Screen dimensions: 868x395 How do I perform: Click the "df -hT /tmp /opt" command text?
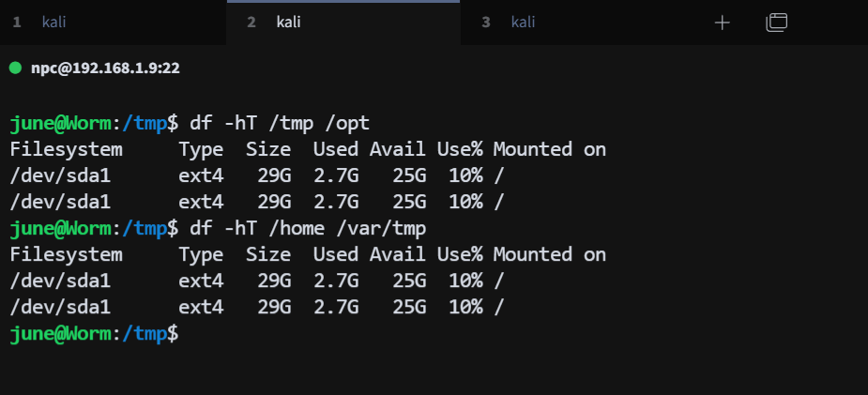pos(280,123)
